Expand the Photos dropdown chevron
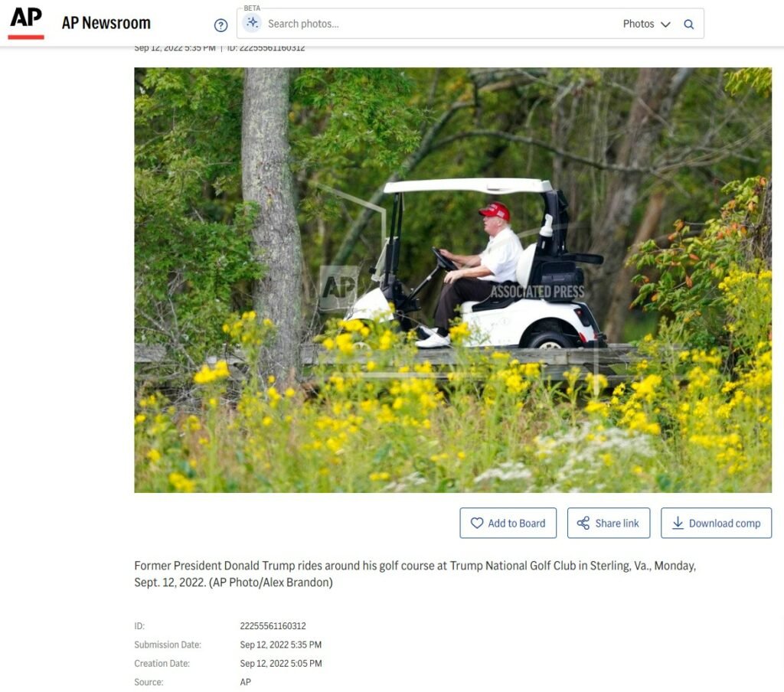This screenshot has width=784, height=692. [665, 24]
